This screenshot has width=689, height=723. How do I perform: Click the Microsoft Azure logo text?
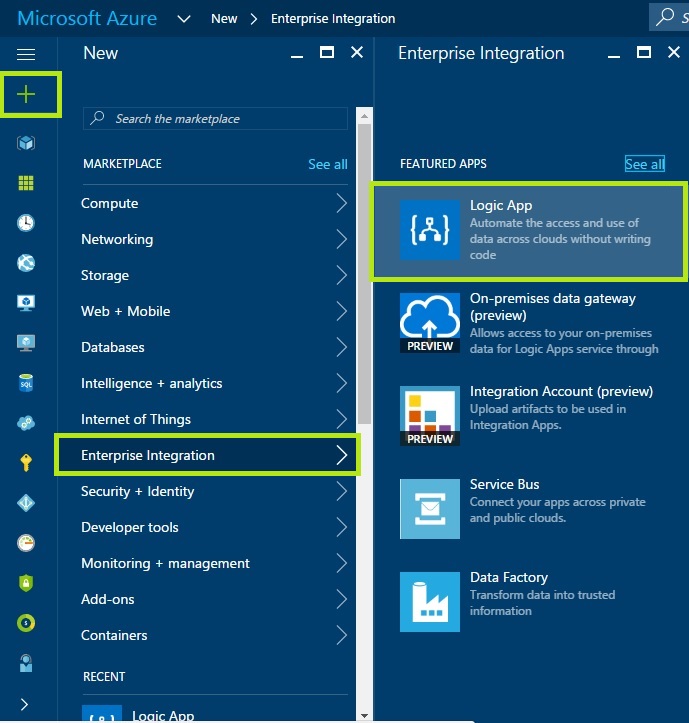tap(87, 18)
